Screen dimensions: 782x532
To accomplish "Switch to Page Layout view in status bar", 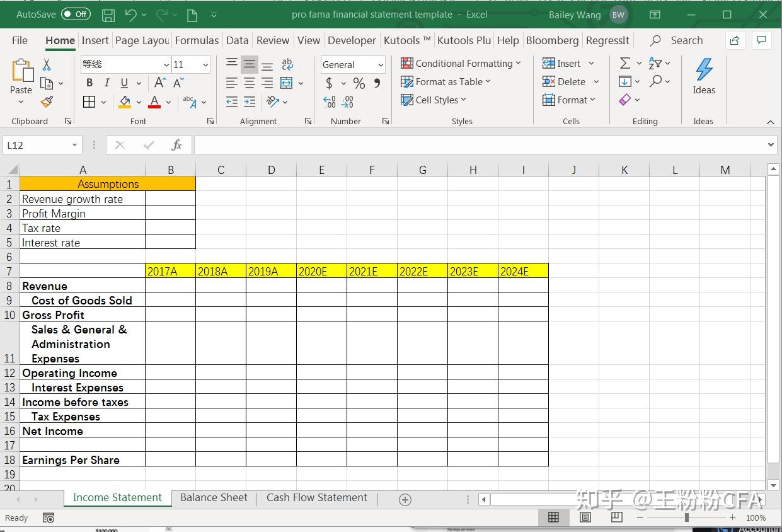I will [585, 518].
